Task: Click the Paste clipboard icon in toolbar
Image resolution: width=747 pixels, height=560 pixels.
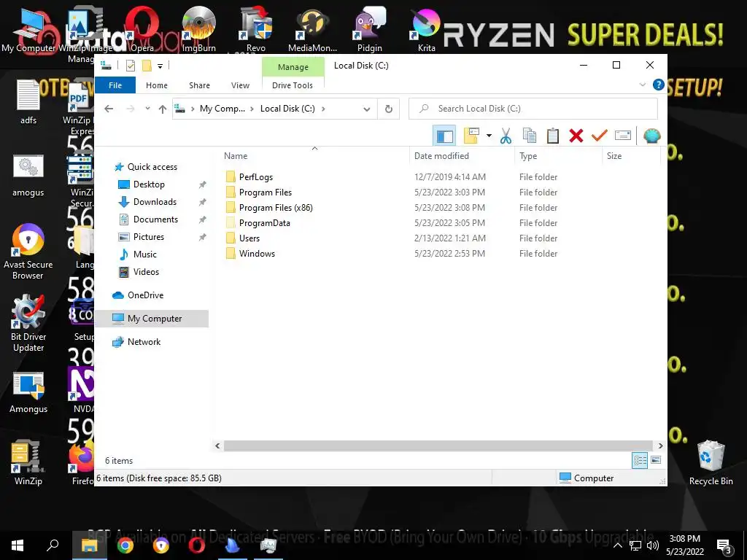Action: 553,136
